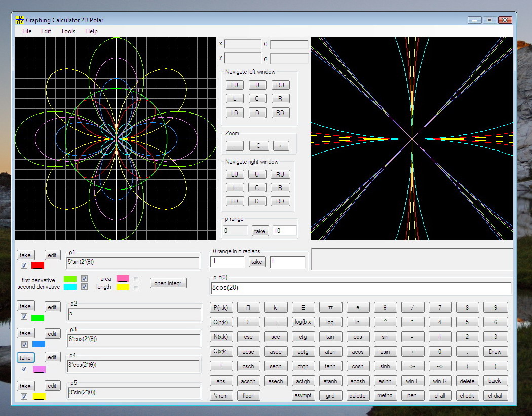Move left window view up-left with LU

[x=235, y=85]
